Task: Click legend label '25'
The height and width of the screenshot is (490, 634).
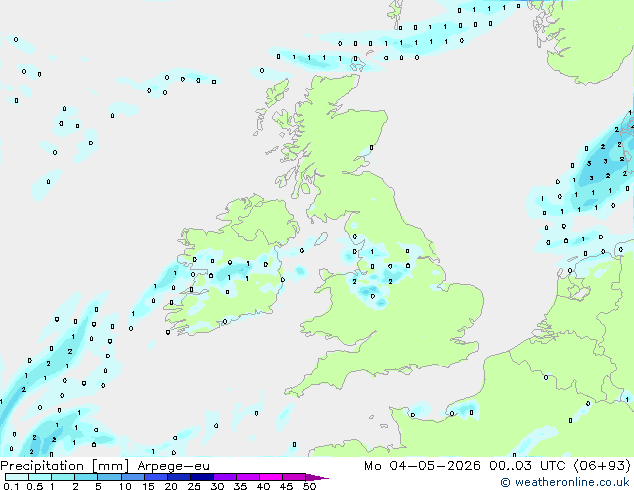Action: tap(194, 486)
